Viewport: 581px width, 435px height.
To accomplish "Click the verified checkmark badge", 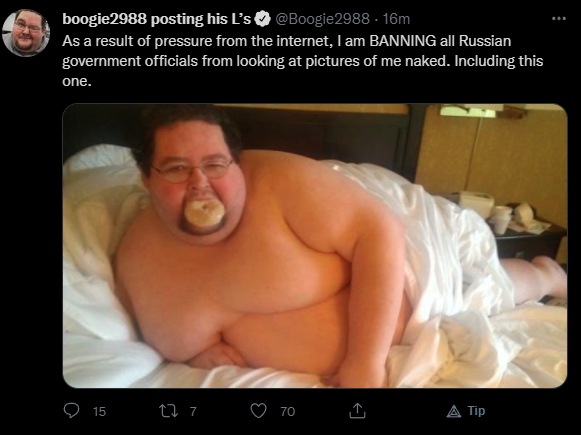I will 263,19.
